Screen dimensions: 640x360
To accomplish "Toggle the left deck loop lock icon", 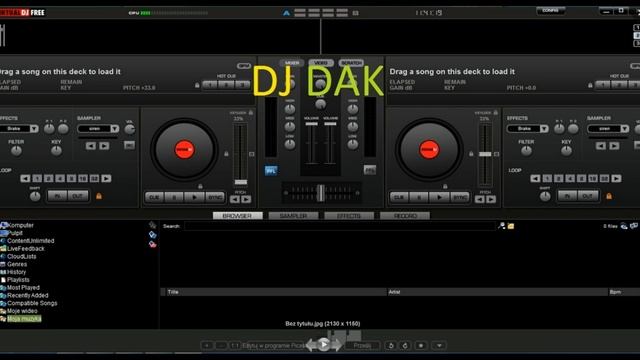I will click(99, 196).
